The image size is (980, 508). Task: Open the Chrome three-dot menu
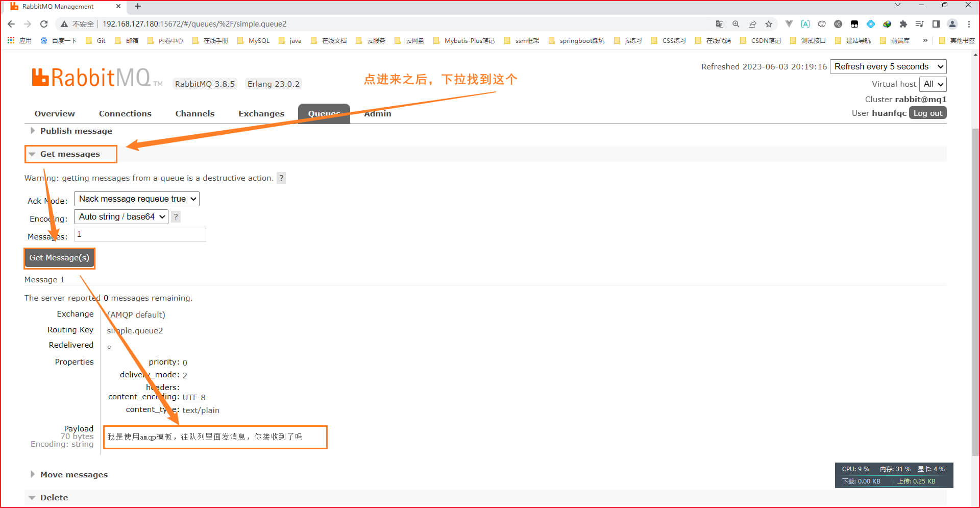pos(969,24)
